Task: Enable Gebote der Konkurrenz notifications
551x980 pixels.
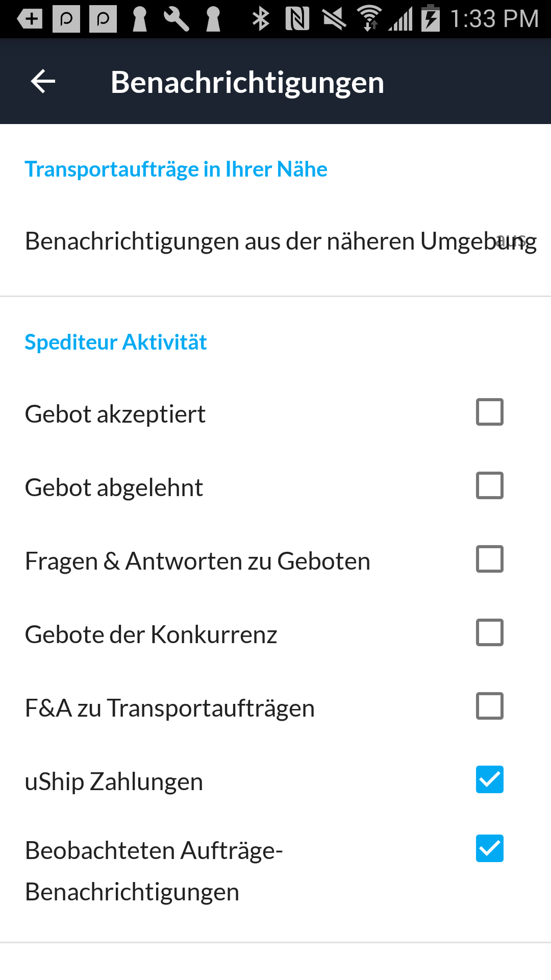Action: coord(489,632)
